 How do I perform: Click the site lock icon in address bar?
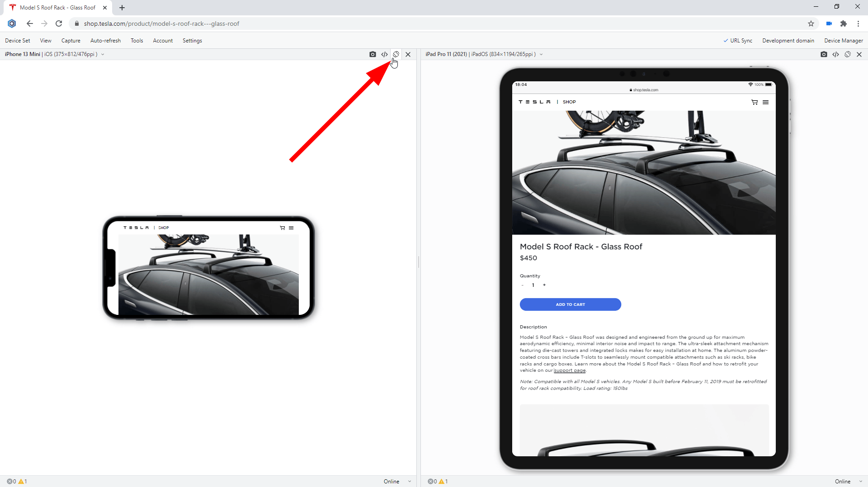click(x=77, y=23)
